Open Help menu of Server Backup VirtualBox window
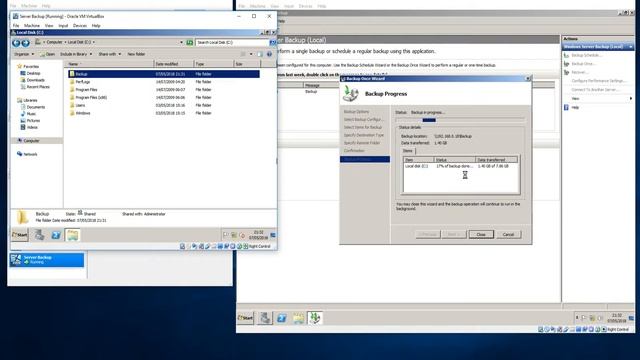Image resolution: width=640 pixels, height=360 pixels. point(96,25)
